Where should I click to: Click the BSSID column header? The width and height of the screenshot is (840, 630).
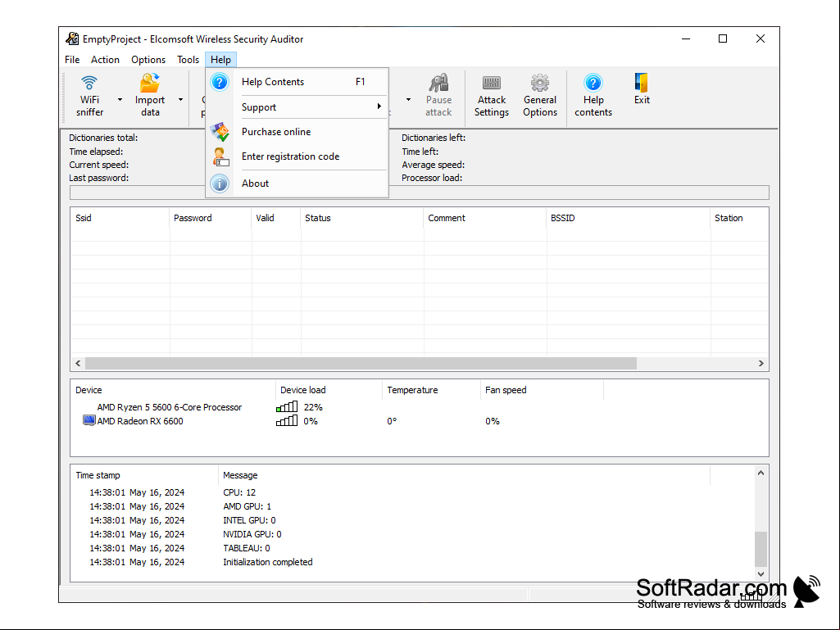(629, 218)
